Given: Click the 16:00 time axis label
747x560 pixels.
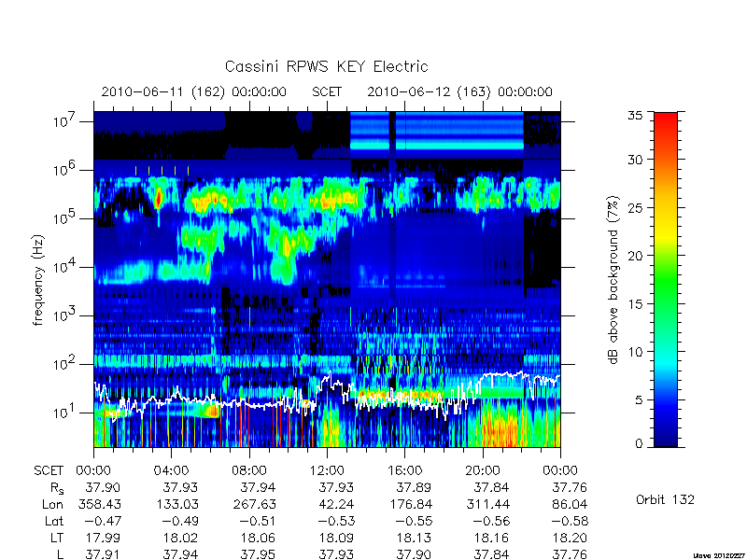Looking at the screenshot, I should click(404, 470).
